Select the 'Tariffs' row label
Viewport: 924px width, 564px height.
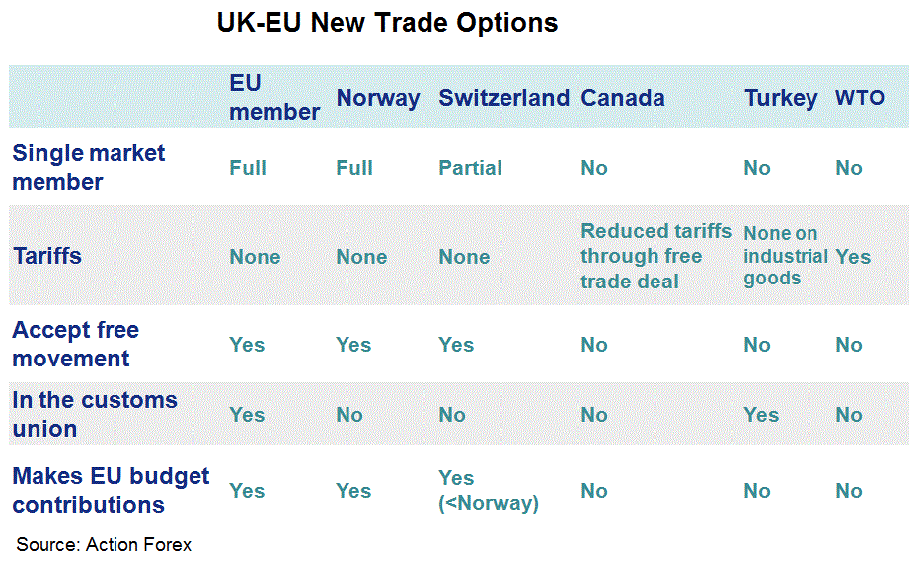click(46, 256)
